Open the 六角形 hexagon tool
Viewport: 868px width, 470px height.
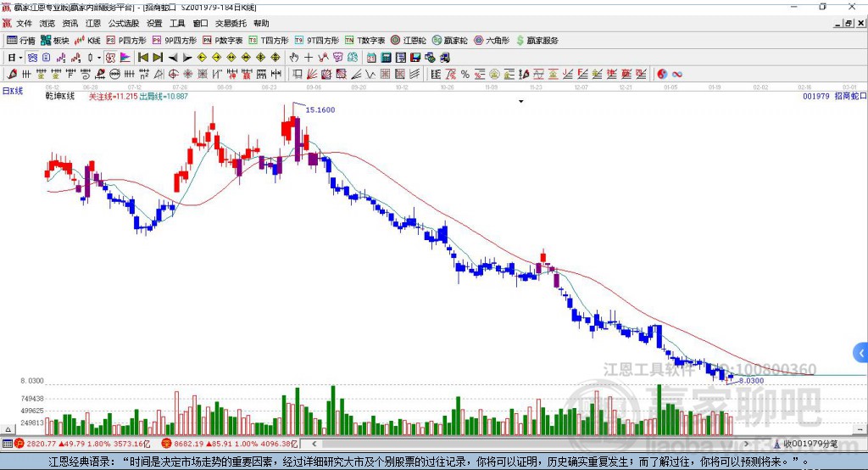pos(492,41)
